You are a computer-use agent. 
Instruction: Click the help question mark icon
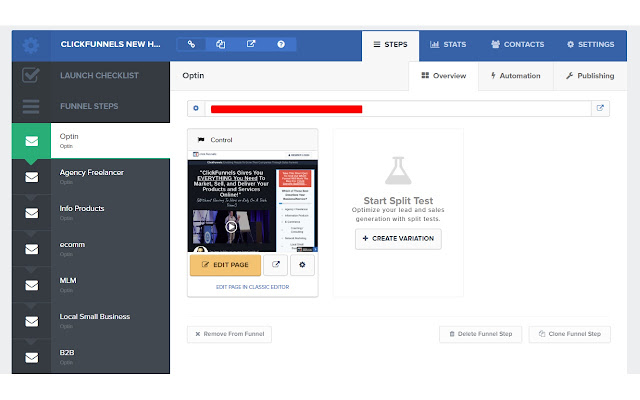[281, 44]
